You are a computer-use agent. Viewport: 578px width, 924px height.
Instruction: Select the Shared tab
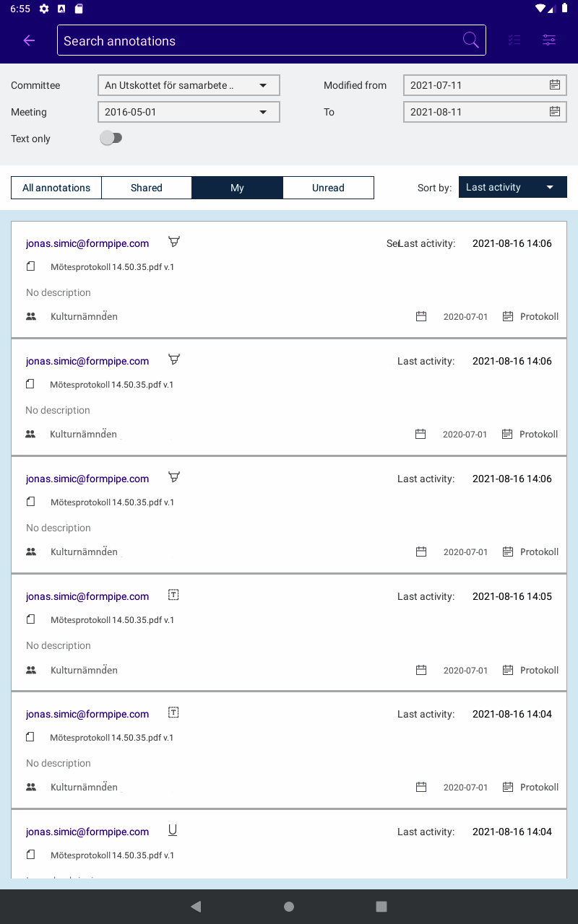pyautogui.click(x=147, y=188)
